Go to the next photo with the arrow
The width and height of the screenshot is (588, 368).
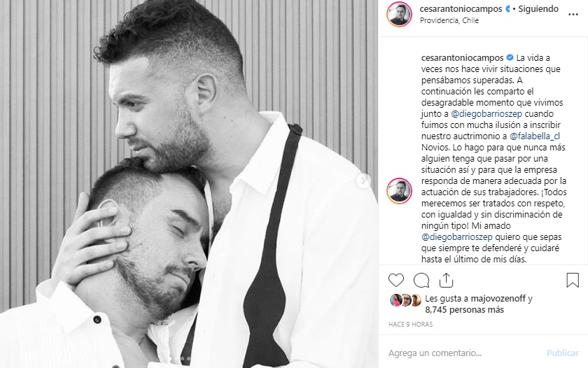point(363,181)
